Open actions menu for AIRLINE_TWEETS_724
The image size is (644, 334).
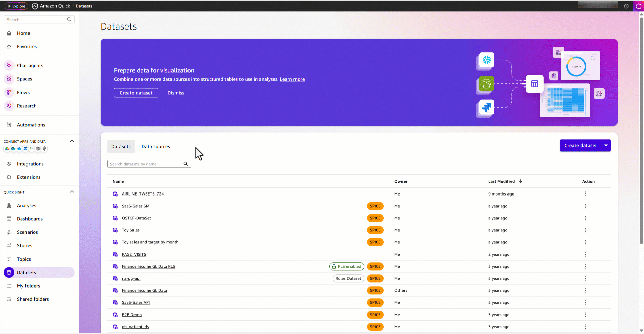click(x=586, y=194)
